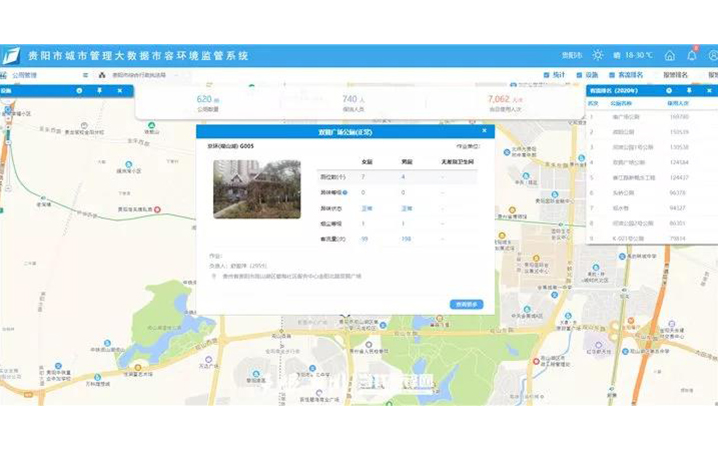This screenshot has height=450, width=718.
Task: Pin the 设施 panel on the left
Action: (x=99, y=91)
